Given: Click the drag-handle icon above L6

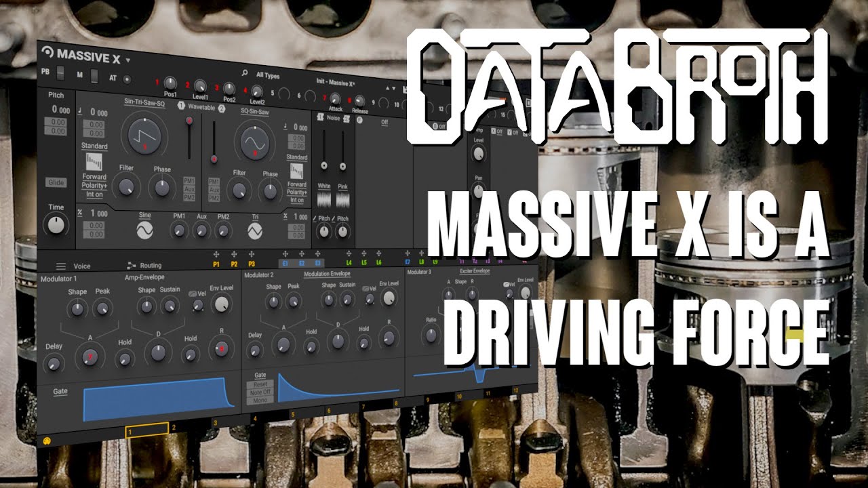Looking at the screenshot, I should click(379, 253).
